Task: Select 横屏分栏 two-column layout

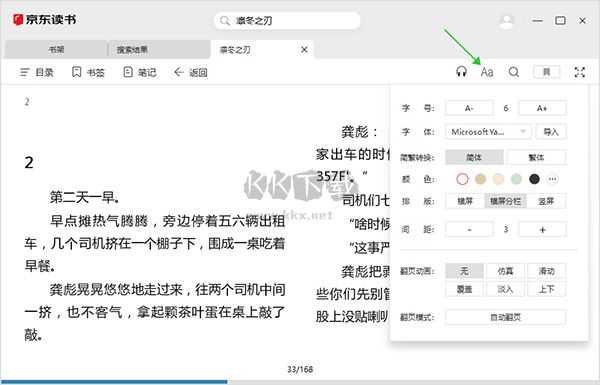Action: click(x=505, y=201)
